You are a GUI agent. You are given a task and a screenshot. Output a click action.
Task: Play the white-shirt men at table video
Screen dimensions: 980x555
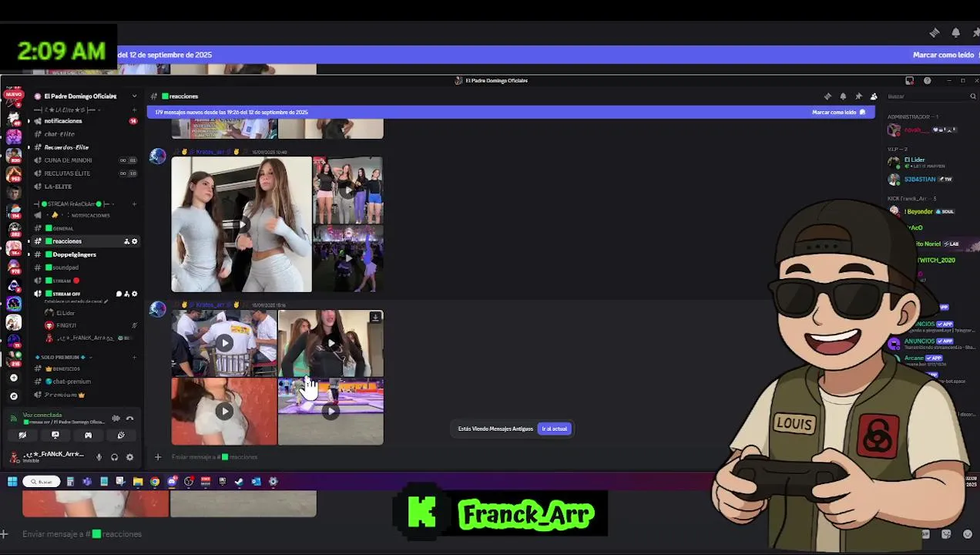point(224,343)
